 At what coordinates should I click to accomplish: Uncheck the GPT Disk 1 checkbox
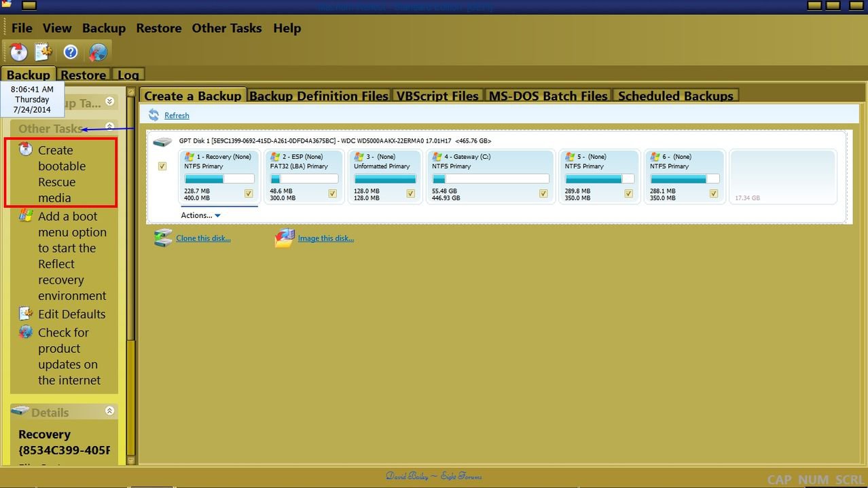point(162,166)
